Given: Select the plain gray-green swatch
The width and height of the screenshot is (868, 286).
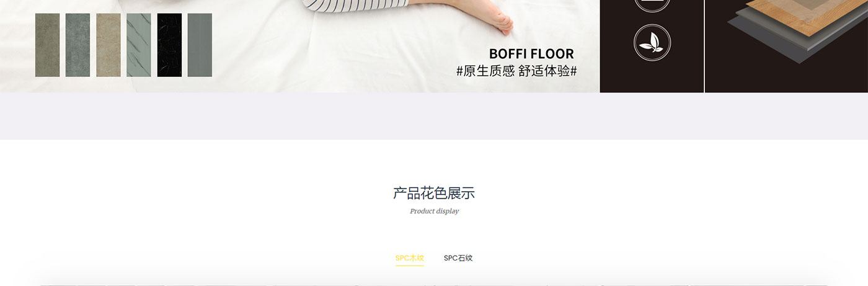Looking at the screenshot, I should [x=200, y=45].
